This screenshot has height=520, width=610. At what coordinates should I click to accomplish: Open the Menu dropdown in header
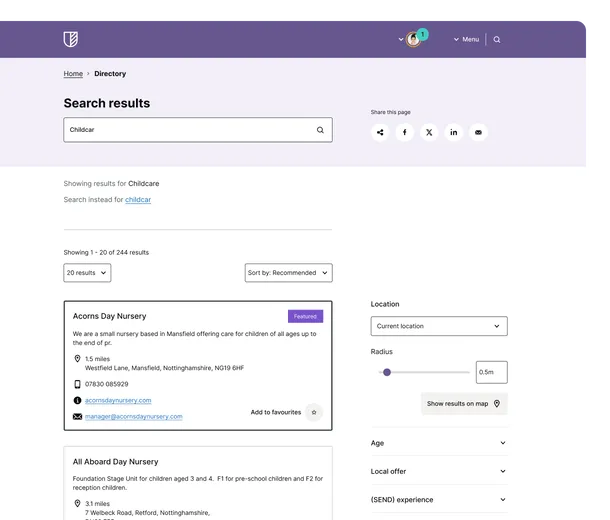(x=466, y=39)
